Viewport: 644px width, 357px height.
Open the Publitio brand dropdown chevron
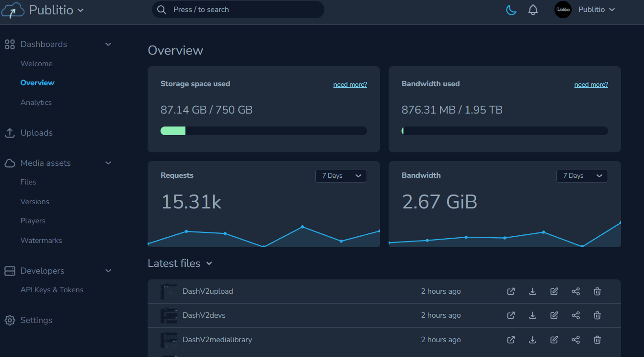(x=80, y=11)
